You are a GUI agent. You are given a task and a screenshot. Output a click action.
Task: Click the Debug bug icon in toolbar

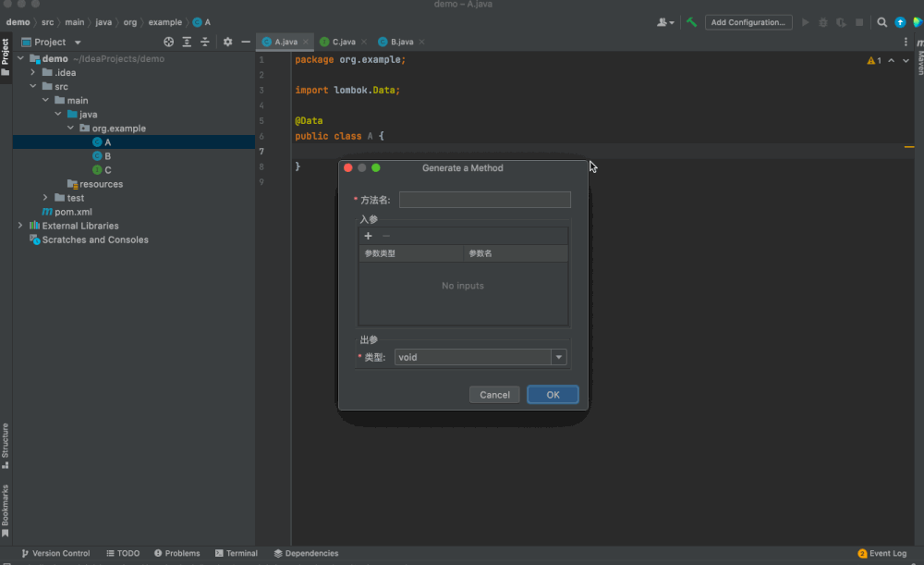point(823,22)
